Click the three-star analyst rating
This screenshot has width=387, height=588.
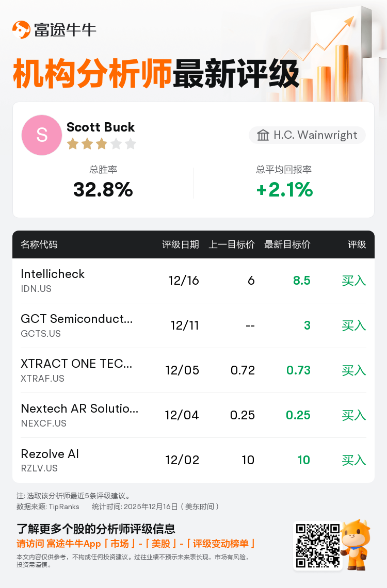click(x=102, y=143)
